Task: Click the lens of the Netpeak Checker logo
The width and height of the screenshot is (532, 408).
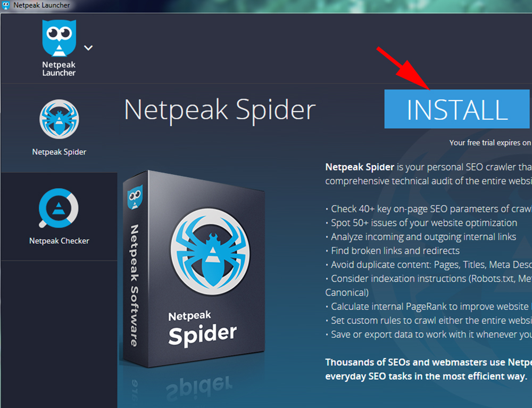Action: [x=59, y=209]
